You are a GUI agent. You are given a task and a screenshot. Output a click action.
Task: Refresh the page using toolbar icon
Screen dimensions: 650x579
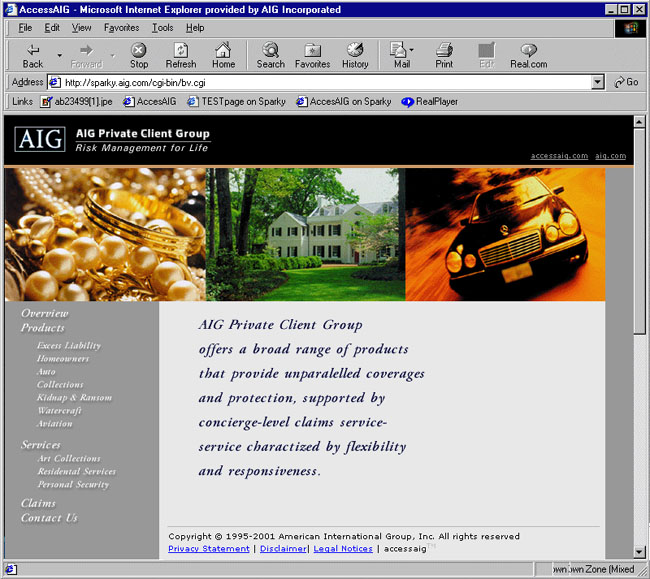(181, 50)
